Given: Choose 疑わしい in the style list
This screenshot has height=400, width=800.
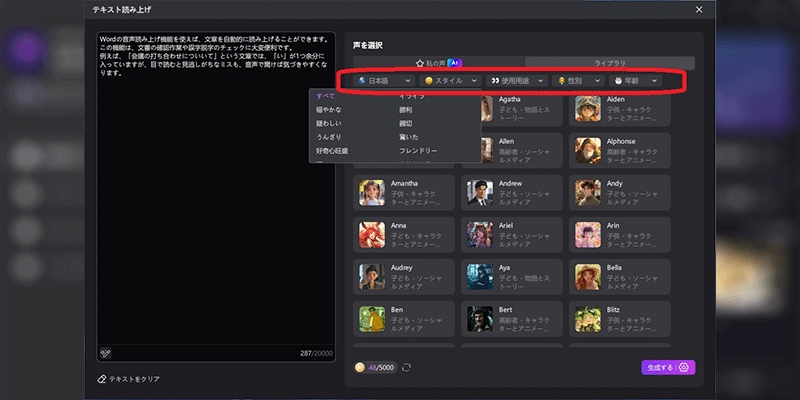Looking at the screenshot, I should click(x=329, y=123).
